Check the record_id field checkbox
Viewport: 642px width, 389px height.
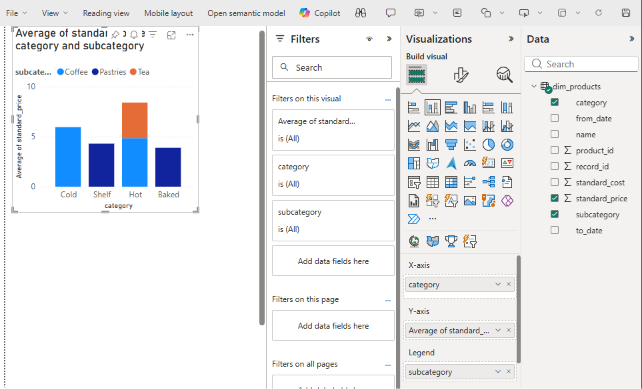tap(554, 166)
